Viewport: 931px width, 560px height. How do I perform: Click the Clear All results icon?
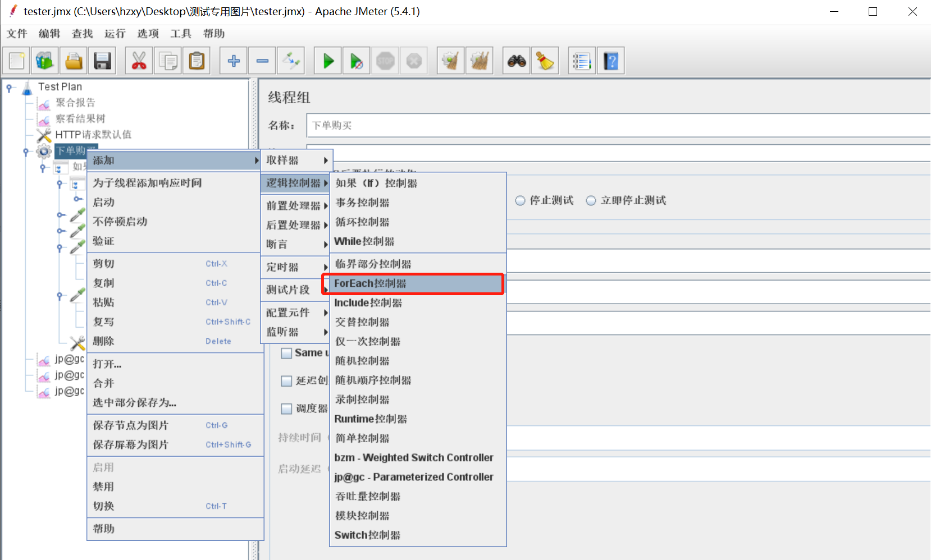(x=480, y=61)
